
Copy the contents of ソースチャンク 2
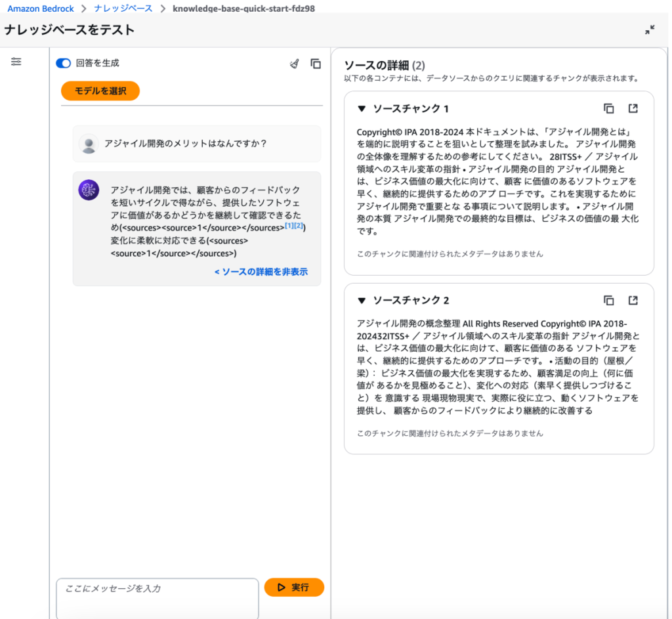pyautogui.click(x=608, y=300)
